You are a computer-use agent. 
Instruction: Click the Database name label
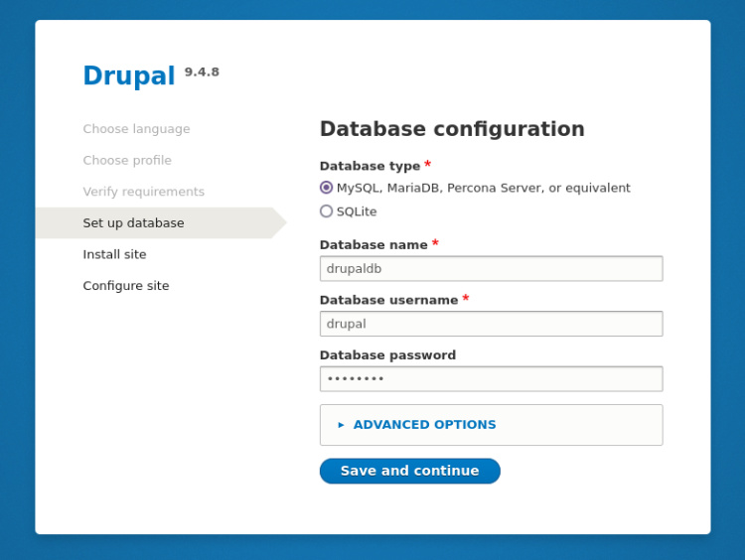pos(372,244)
